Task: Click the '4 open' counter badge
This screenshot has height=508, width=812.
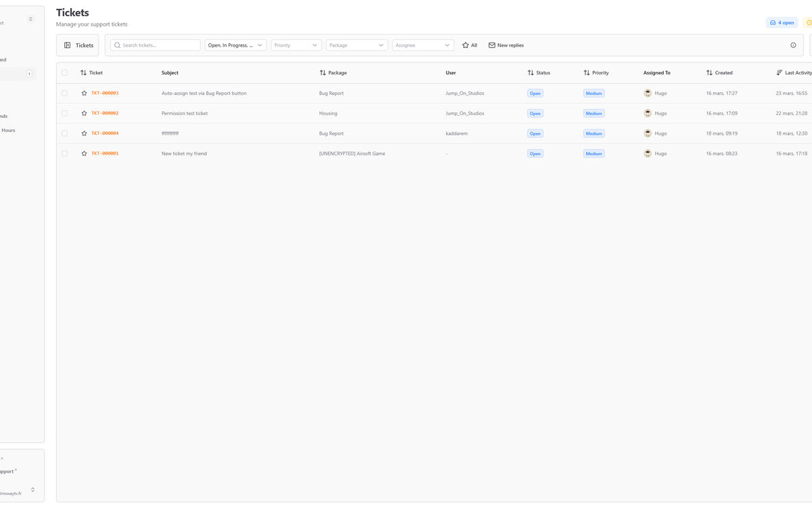Action: pos(782,22)
